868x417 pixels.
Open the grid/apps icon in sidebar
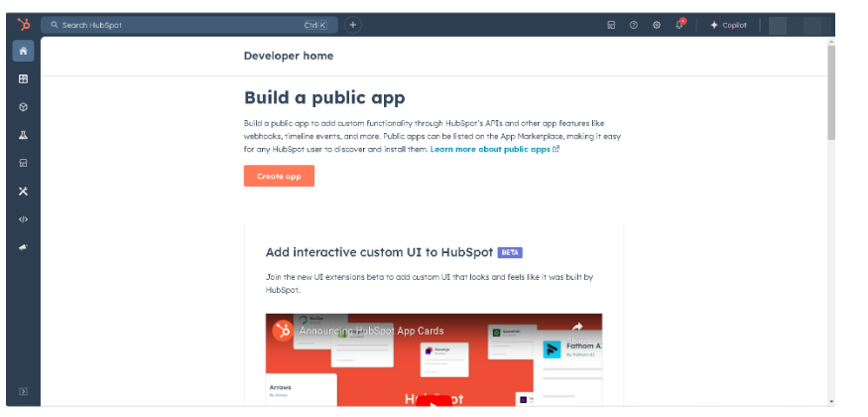click(24, 78)
